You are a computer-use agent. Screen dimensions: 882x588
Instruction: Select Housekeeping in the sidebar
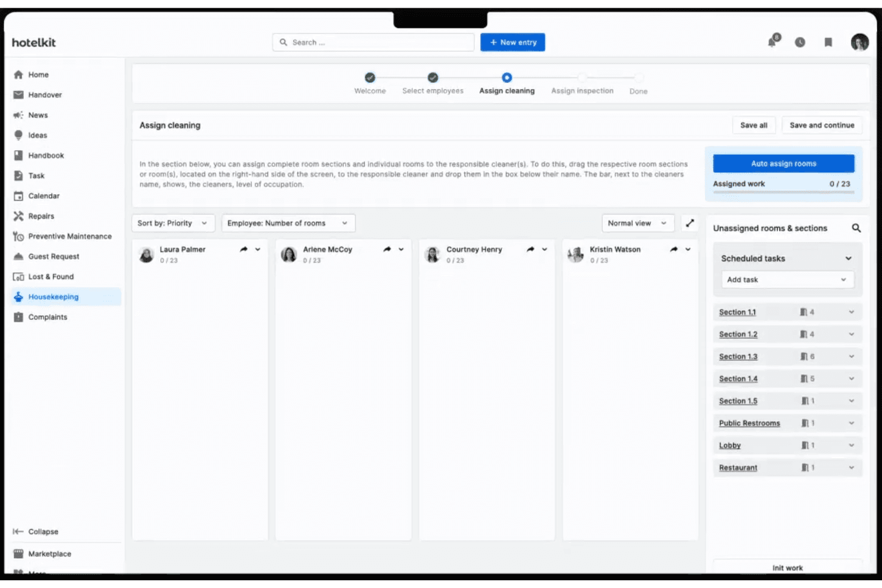(66, 297)
